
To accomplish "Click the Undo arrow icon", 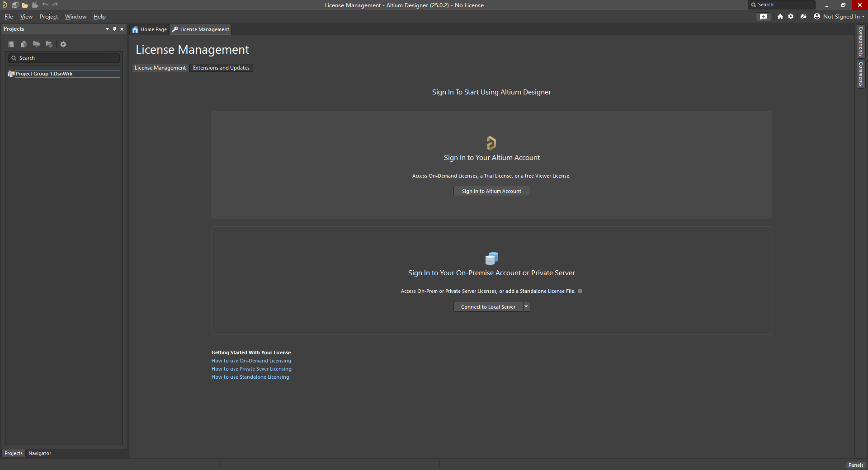I will click(45, 5).
